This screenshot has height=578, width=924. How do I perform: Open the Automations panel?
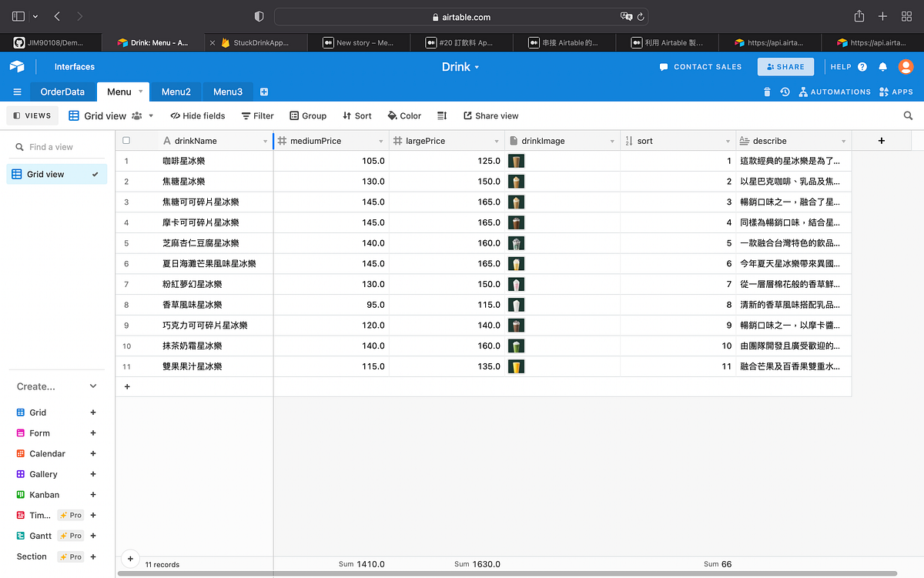tap(835, 91)
